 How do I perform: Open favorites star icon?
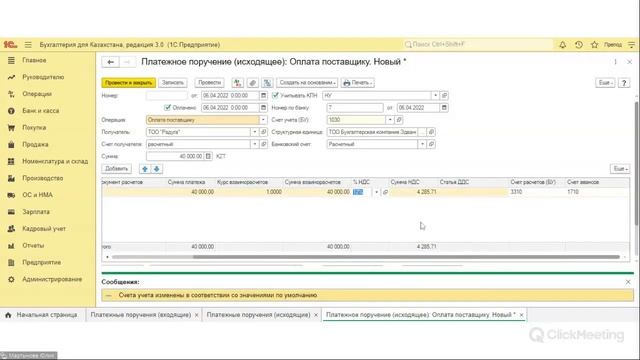(x=594, y=44)
